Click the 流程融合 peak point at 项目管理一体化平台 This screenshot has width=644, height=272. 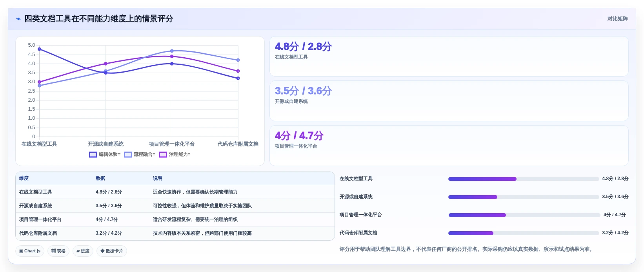172,51
